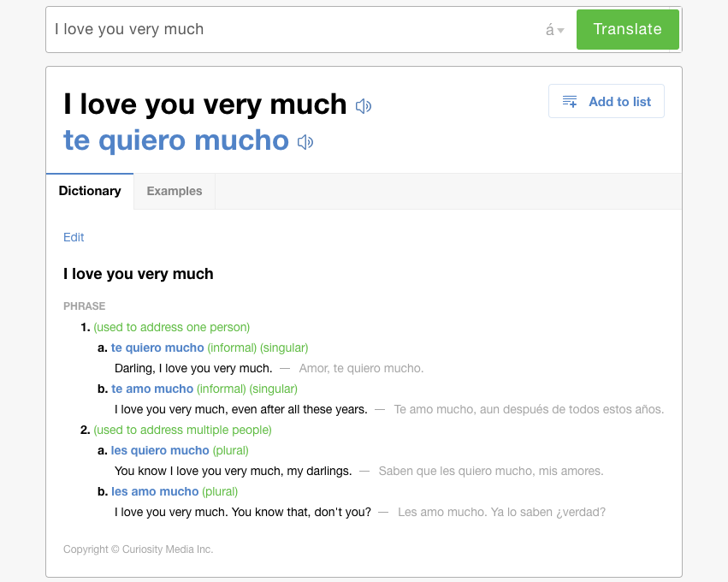Click the '(used to address one person)' label
The width and height of the screenshot is (728, 582).
(x=172, y=327)
